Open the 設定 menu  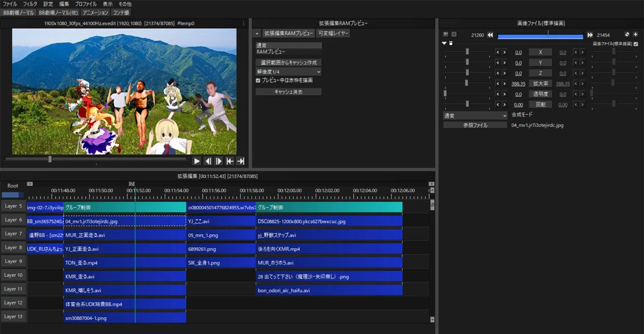(x=48, y=4)
